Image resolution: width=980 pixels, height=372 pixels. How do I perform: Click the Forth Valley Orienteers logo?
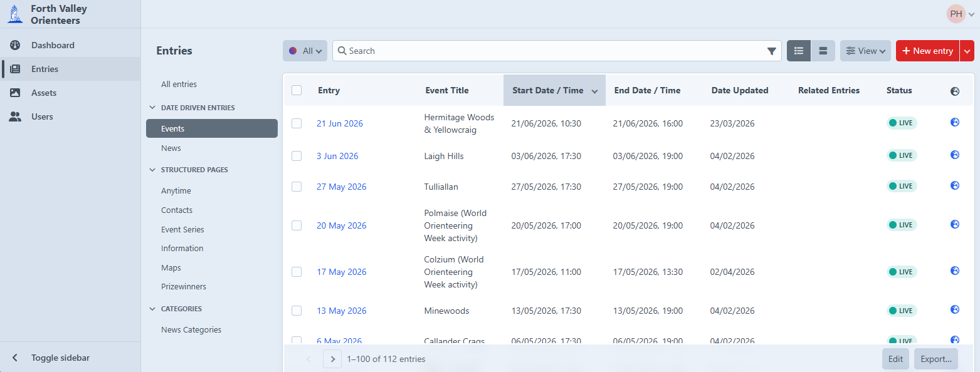tap(15, 14)
